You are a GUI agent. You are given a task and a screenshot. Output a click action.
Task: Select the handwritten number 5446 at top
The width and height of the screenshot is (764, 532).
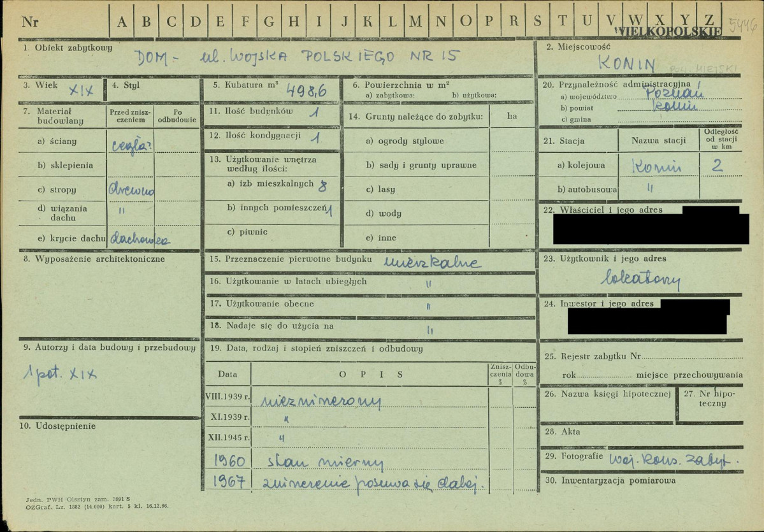(x=742, y=26)
